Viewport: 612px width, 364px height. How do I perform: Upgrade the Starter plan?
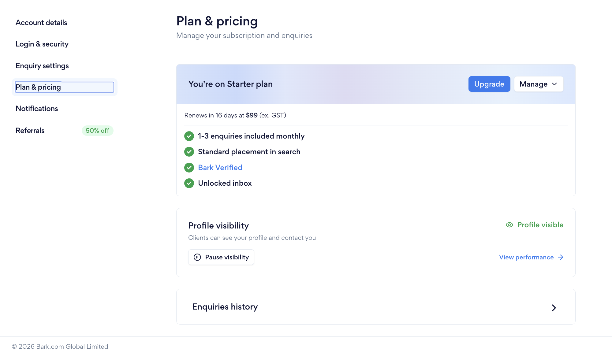coord(489,84)
